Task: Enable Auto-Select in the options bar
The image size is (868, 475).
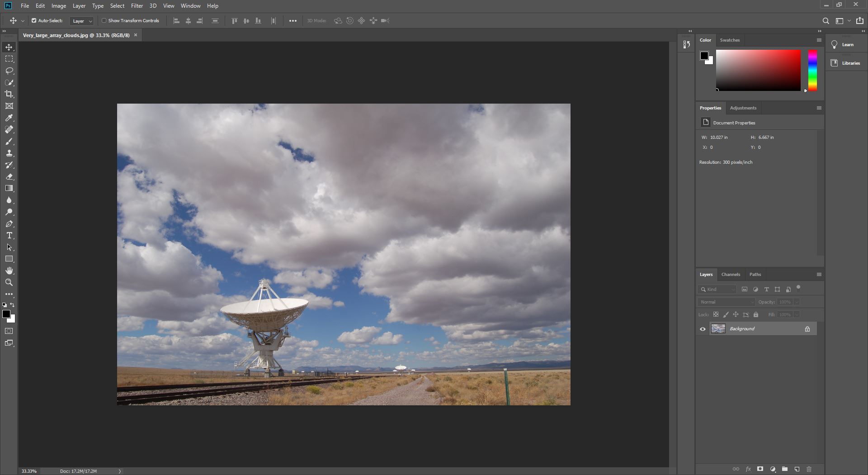Action: pyautogui.click(x=34, y=20)
